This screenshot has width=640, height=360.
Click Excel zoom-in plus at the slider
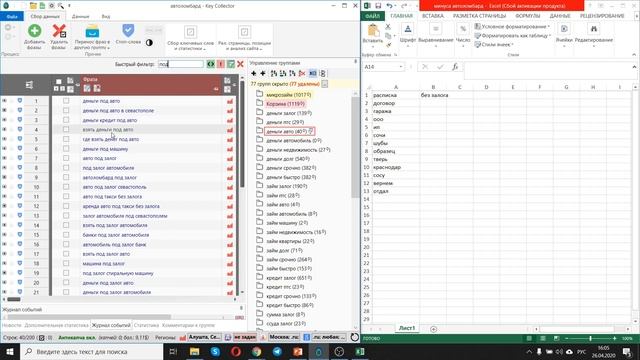(x=614, y=338)
